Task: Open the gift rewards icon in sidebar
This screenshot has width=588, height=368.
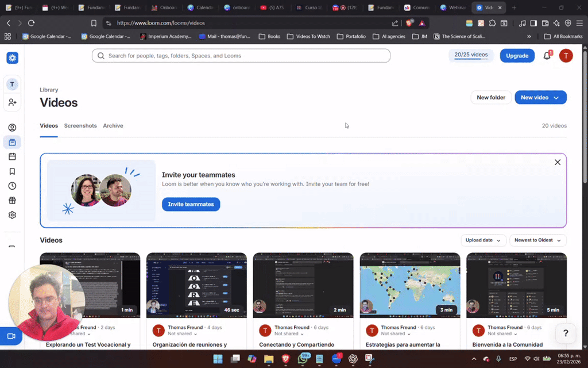Action: coord(12,201)
